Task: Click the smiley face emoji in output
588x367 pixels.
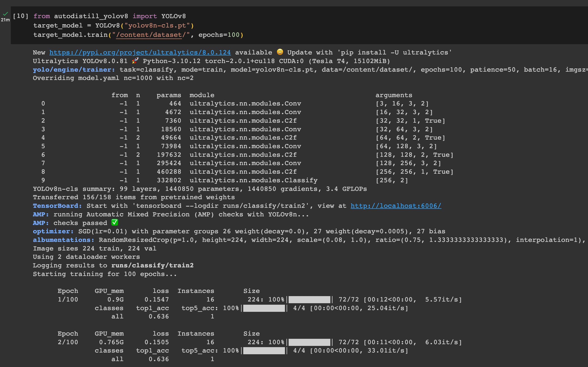Action: point(280,52)
